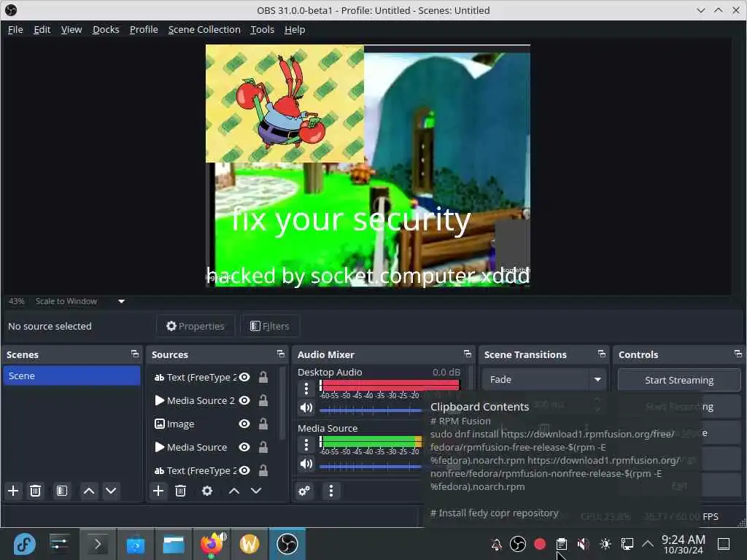Hide the Image source via eye icon
Viewport: 747px width, 560px height.
(x=244, y=424)
